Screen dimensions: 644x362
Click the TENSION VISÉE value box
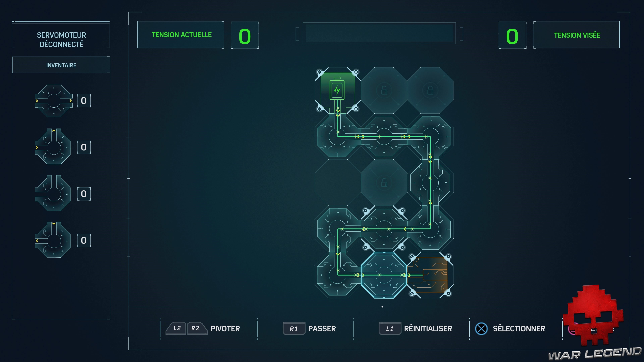tap(512, 35)
